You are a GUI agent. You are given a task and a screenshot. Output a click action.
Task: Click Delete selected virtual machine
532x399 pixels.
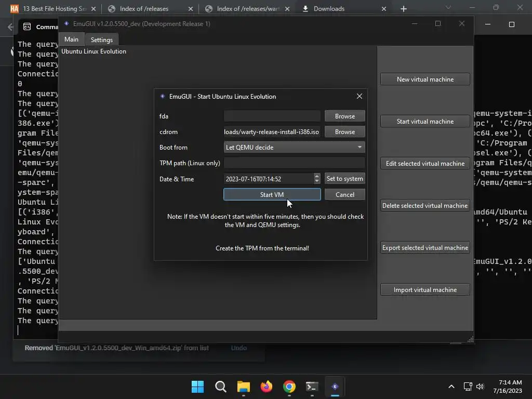425,205
